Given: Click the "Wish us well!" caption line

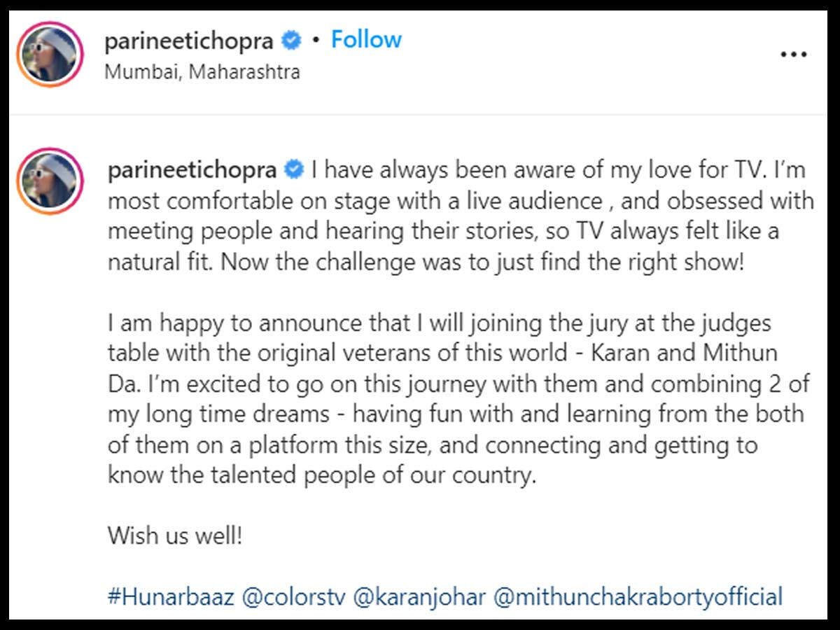Looking at the screenshot, I should pos(175,536).
